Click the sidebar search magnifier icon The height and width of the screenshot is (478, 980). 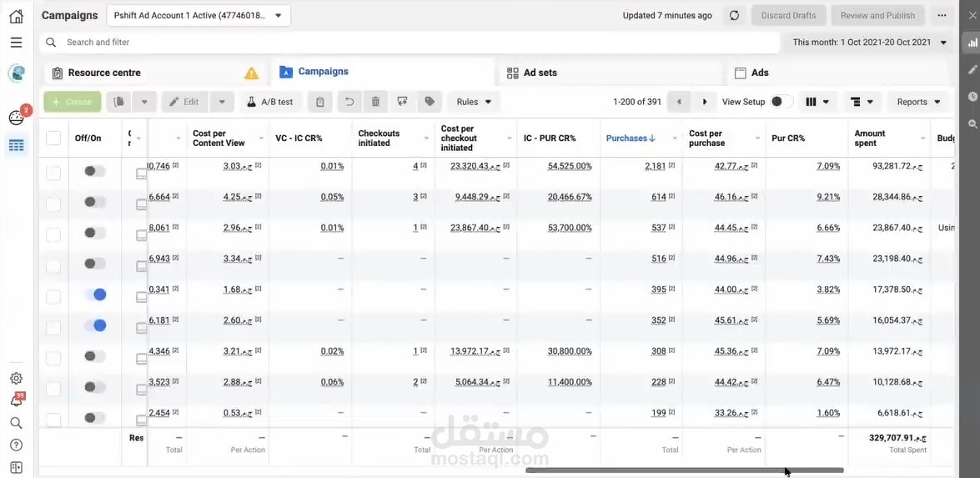tap(16, 423)
